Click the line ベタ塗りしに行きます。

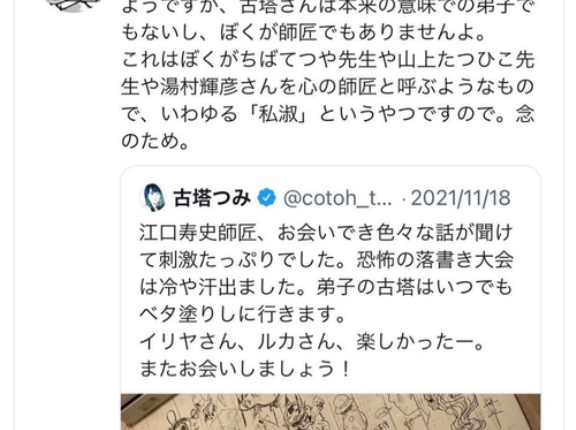pos(243,314)
